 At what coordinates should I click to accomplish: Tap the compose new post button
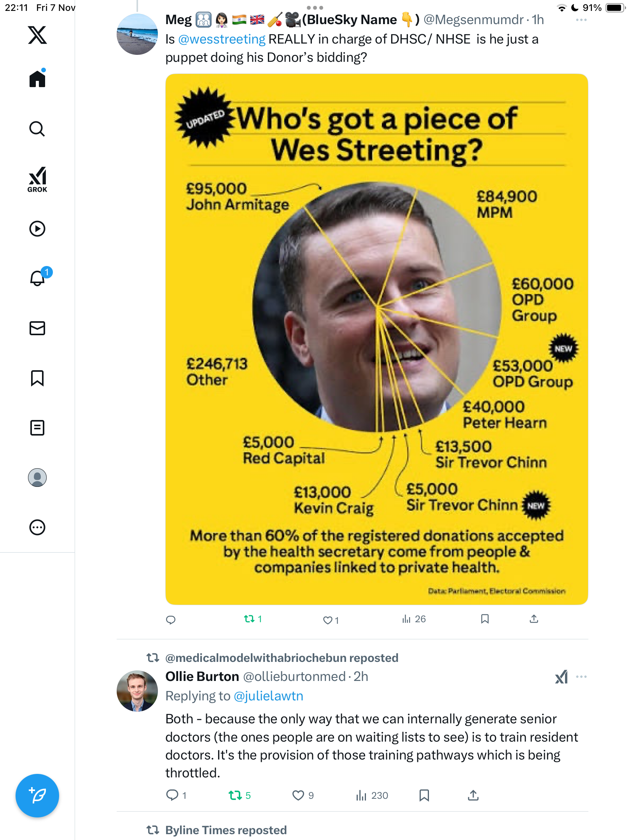(37, 796)
